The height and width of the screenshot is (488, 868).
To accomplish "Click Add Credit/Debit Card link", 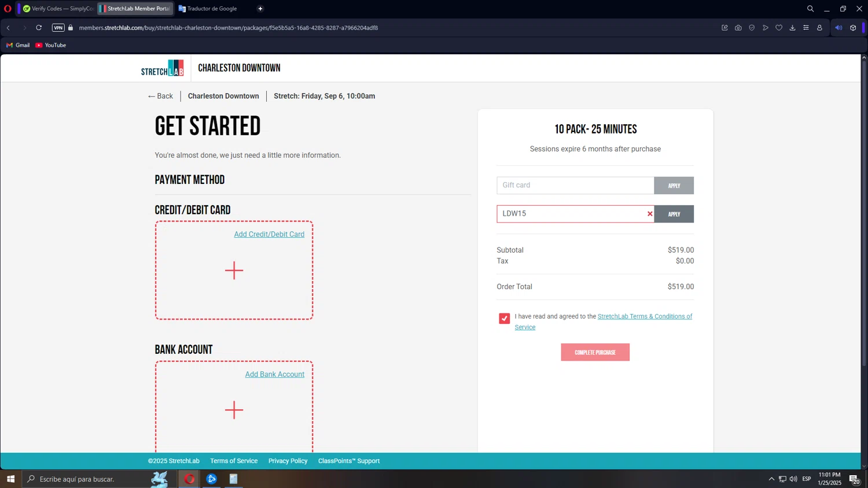I will coord(269,234).
